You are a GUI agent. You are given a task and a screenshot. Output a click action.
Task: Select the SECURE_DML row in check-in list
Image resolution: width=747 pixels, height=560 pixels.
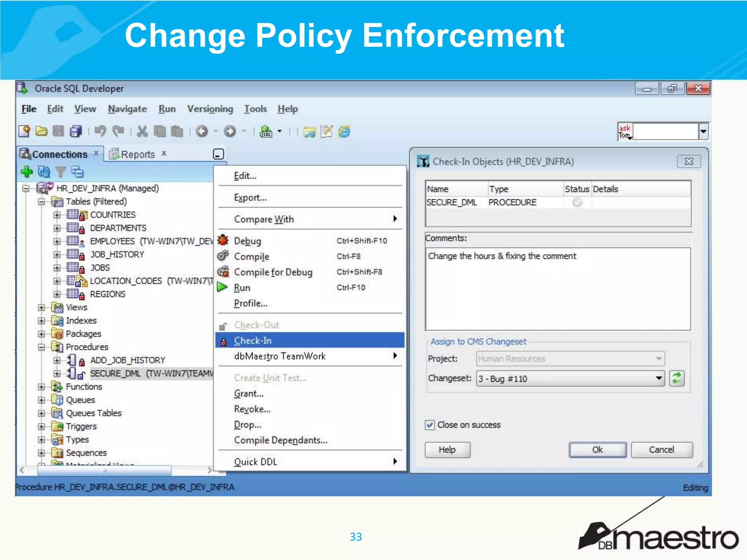[558, 202]
